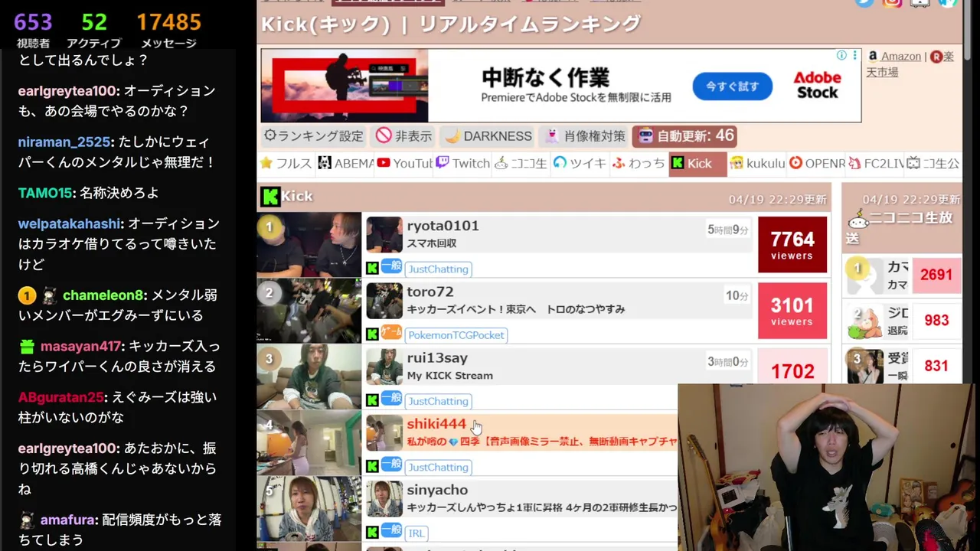This screenshot has width=980, height=551.
Task: Click PokemonTCGPocket tag under toro72
Action: pyautogui.click(x=456, y=334)
